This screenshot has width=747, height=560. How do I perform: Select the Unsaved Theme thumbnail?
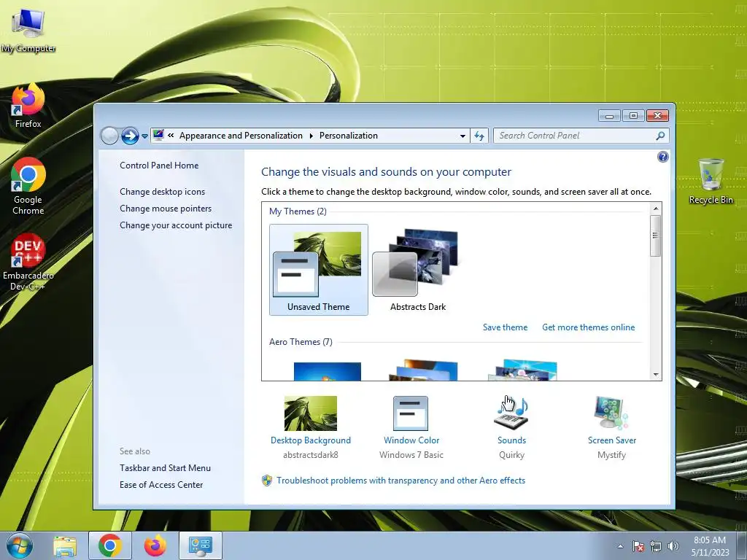tap(319, 270)
